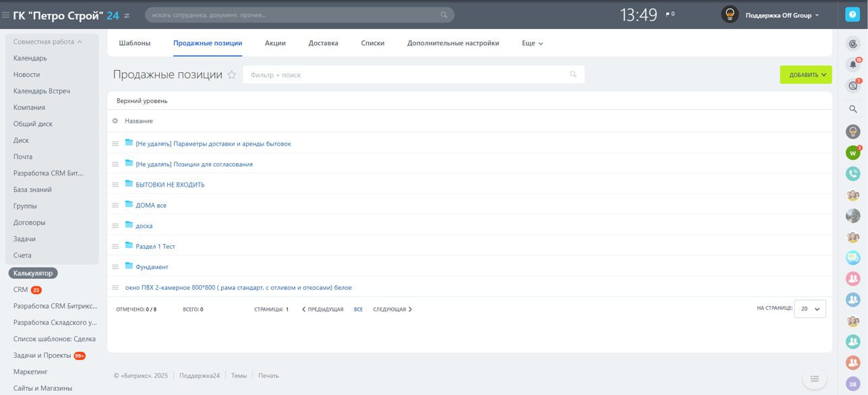868x395 pixels.
Task: Switch to the Шаблоны tab
Action: (x=135, y=43)
